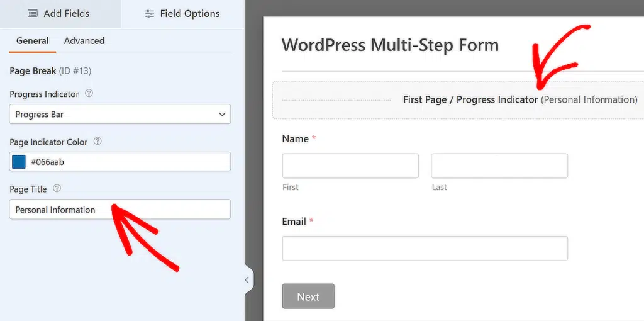Click the Page Indicator Color help icon
This screenshot has height=321, width=644.
[97, 141]
